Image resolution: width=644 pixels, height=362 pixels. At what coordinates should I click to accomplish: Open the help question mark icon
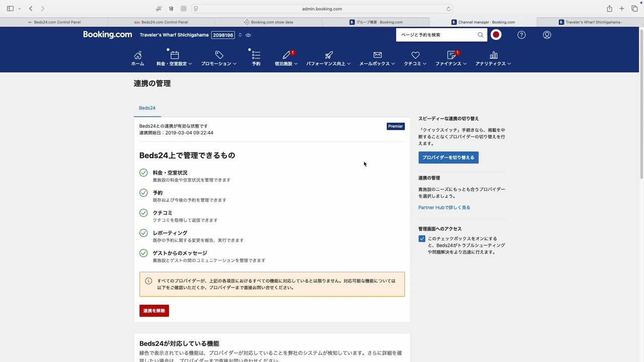tap(522, 35)
